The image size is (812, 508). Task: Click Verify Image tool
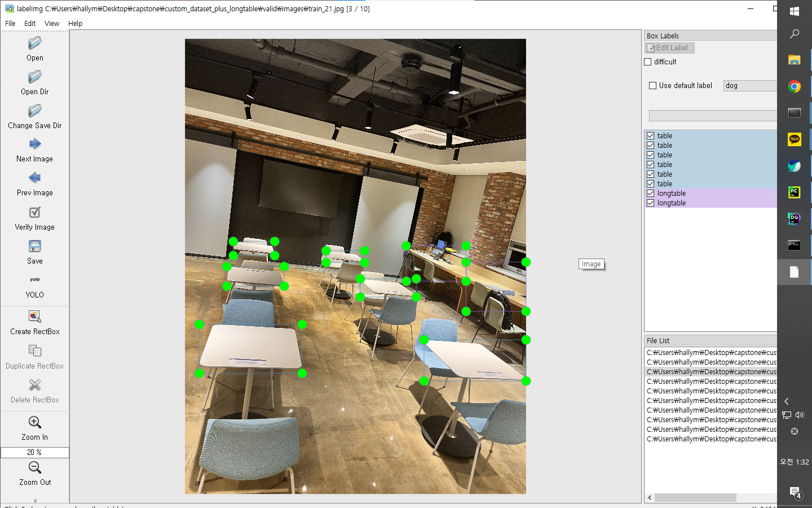point(34,219)
